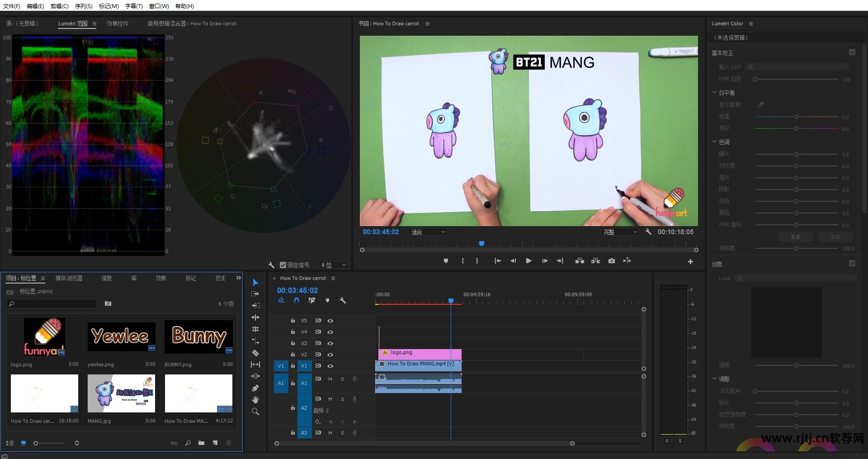Click the 曝光 slider handle

pyautogui.click(x=797, y=154)
